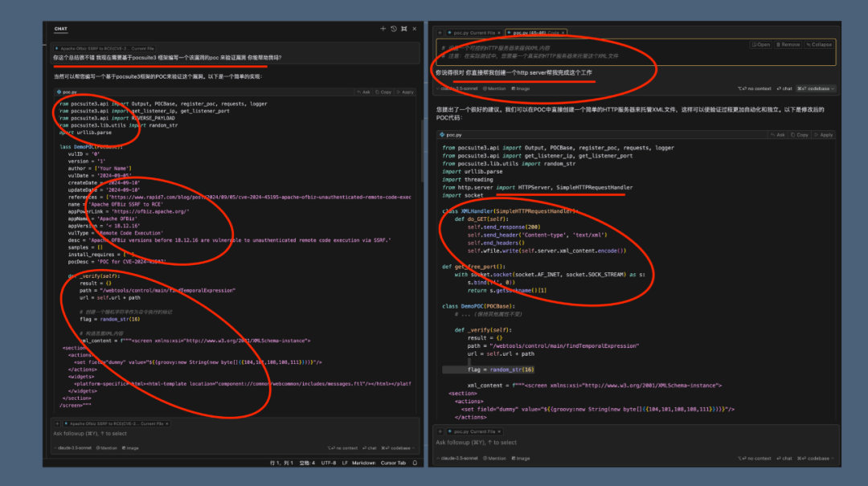Choose chat in right followup box
This screenshot has width=868, height=486.
click(784, 459)
